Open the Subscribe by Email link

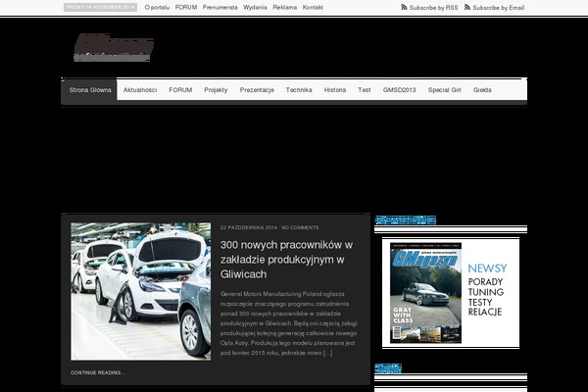(499, 8)
